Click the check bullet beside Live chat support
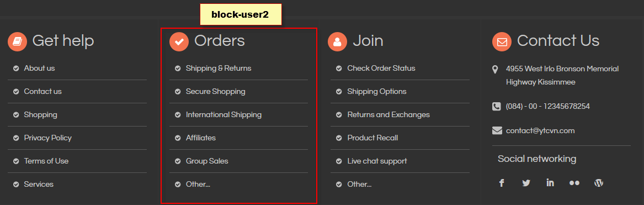The height and width of the screenshot is (205, 644). tap(339, 161)
